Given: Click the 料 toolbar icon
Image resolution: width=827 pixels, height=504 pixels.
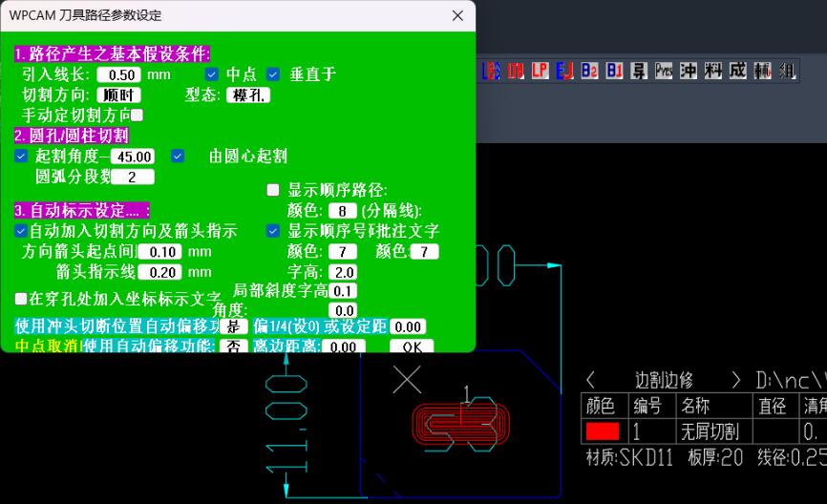Looking at the screenshot, I should click(x=713, y=71).
